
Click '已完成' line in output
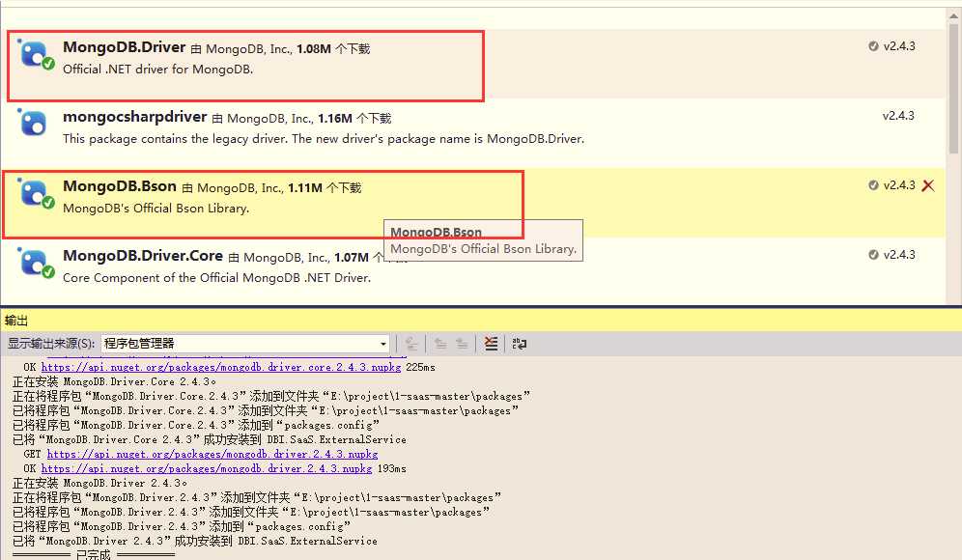coord(94,554)
